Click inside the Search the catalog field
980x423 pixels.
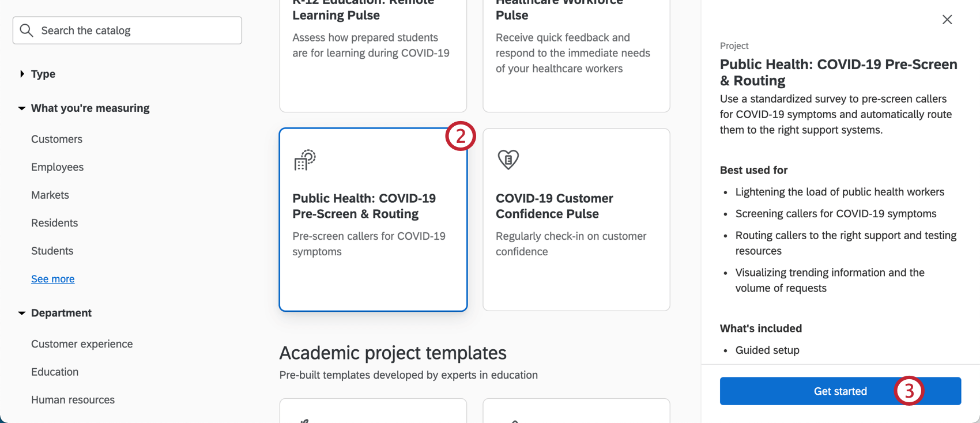tap(127, 30)
